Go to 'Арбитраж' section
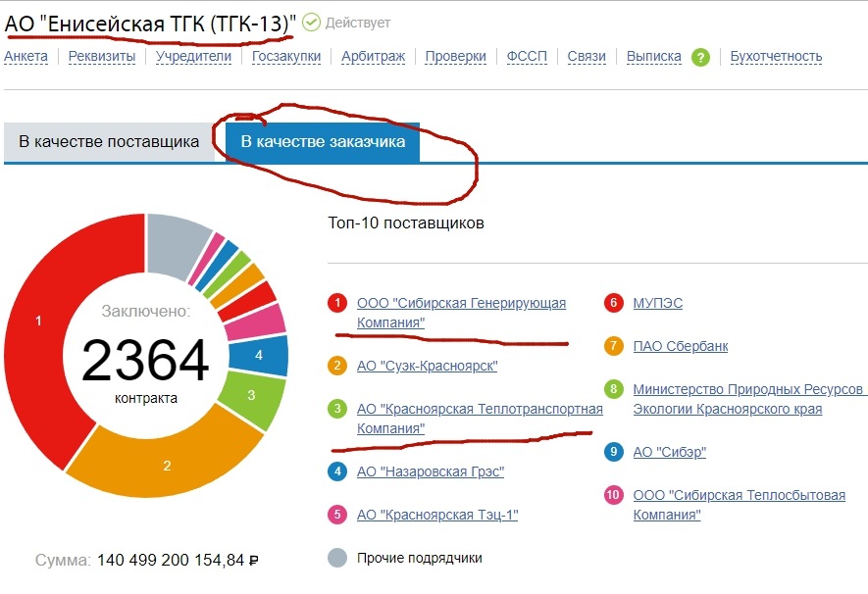This screenshot has height=594, width=868. tap(373, 57)
